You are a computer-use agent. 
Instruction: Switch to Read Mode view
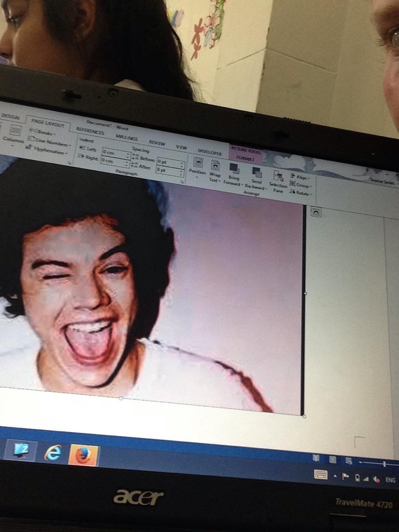[x=315, y=458]
